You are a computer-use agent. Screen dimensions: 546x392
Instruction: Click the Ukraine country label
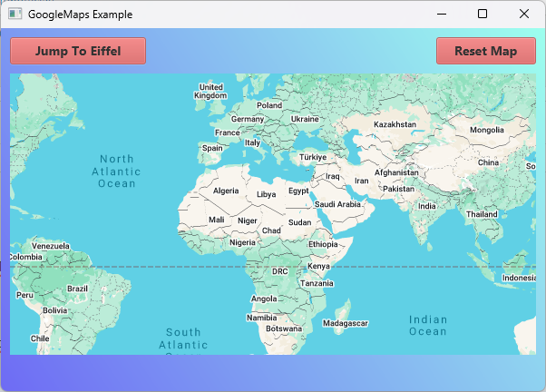(305, 119)
